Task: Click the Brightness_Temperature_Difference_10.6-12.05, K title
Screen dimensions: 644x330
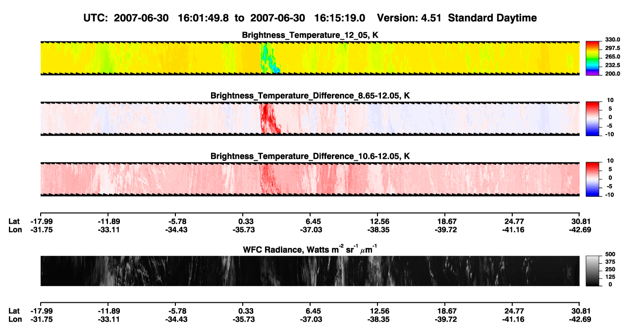Action: tap(310, 156)
